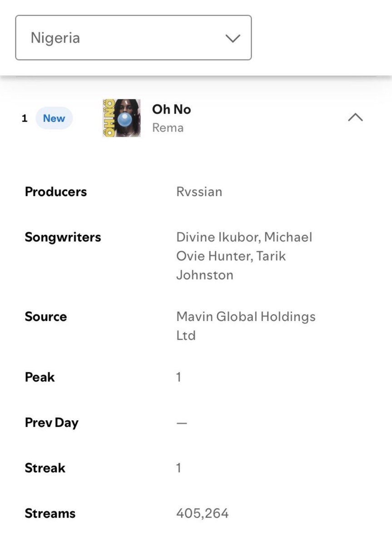Select the Oh No song title
Image resolution: width=392 pixels, height=545 pixels.
point(171,109)
